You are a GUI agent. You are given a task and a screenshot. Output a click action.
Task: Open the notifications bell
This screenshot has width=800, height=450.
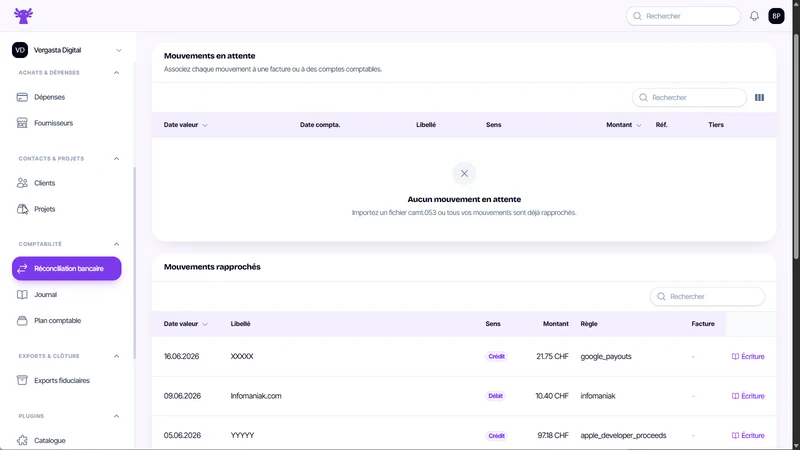click(x=754, y=16)
